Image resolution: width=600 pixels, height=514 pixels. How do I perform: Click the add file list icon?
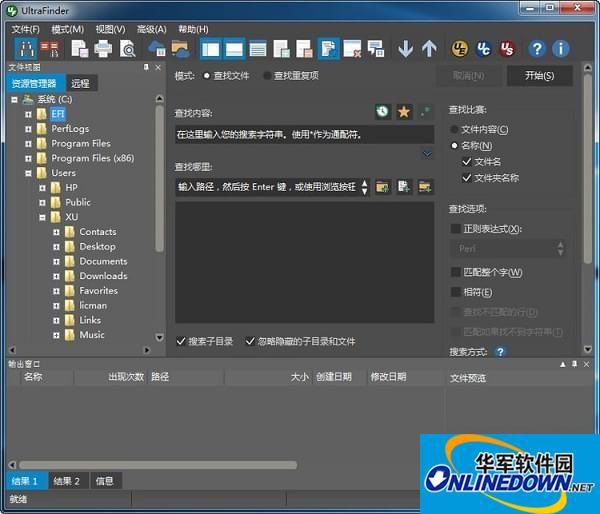tap(404, 187)
